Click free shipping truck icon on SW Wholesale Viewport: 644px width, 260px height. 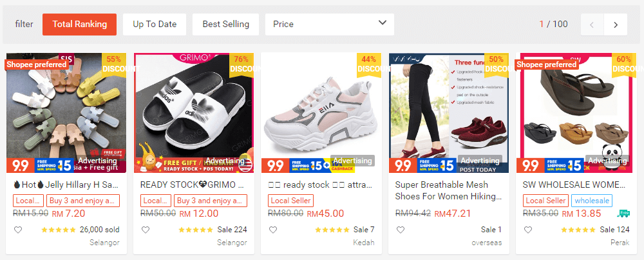(623, 213)
